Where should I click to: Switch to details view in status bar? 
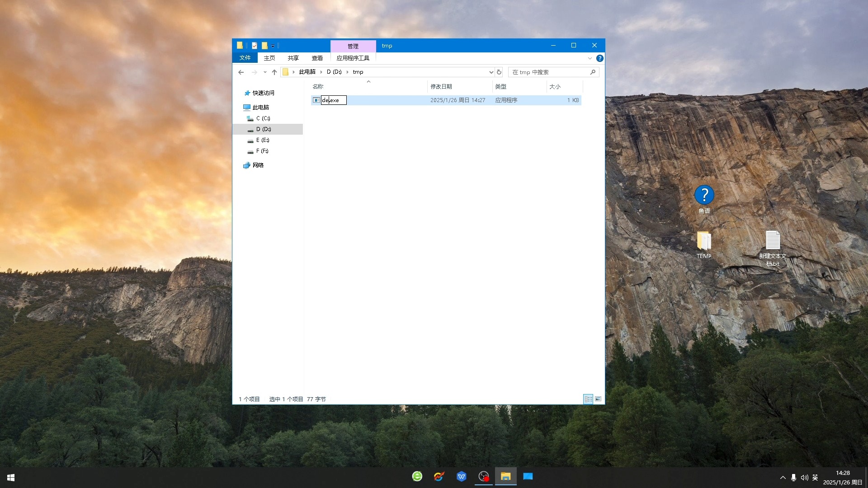[x=588, y=399]
